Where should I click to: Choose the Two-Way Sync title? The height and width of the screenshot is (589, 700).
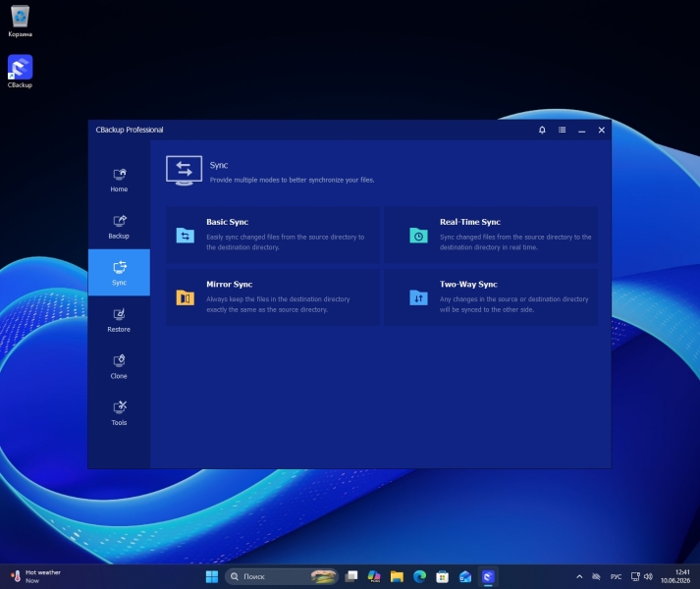click(468, 285)
